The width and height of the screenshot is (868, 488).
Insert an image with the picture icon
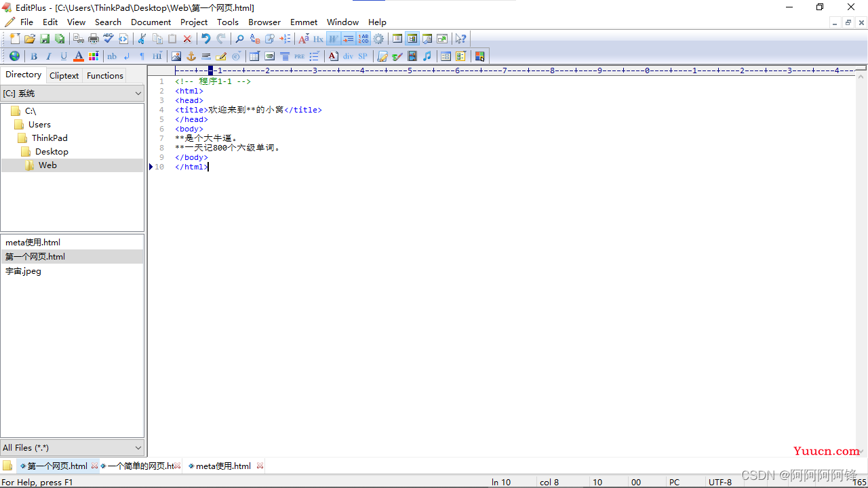pos(176,56)
